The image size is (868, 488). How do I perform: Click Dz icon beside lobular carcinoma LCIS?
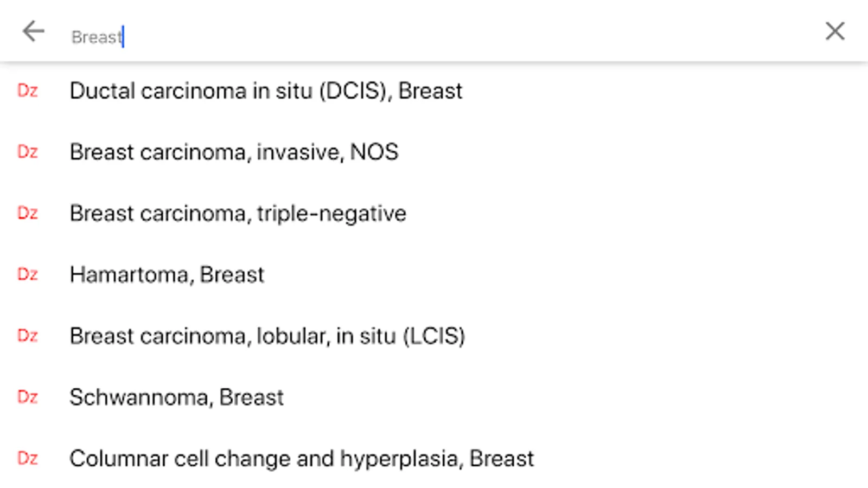pyautogui.click(x=28, y=336)
